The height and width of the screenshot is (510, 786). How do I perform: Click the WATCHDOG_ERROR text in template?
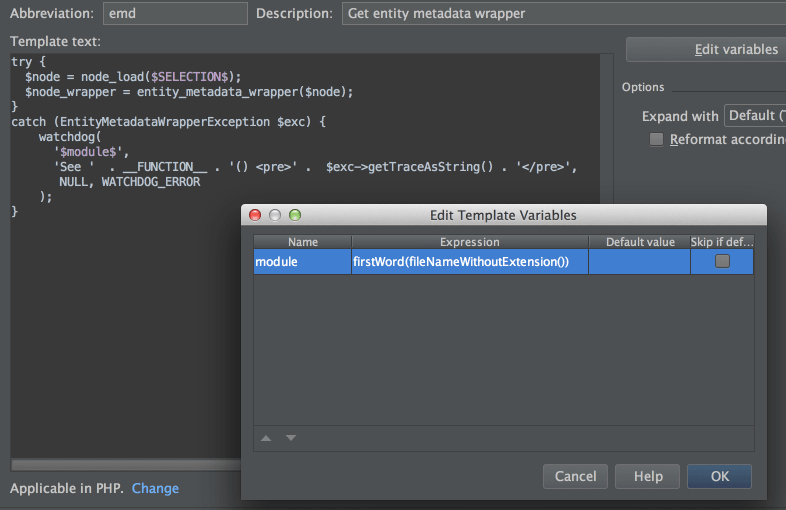point(151,182)
